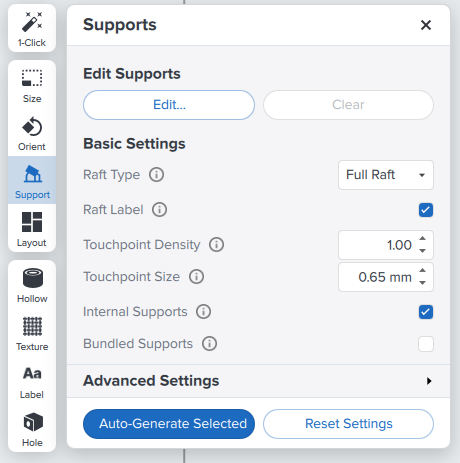Disable the Internal Supports checkbox
Viewport: 460px width, 463px height.
point(426,312)
